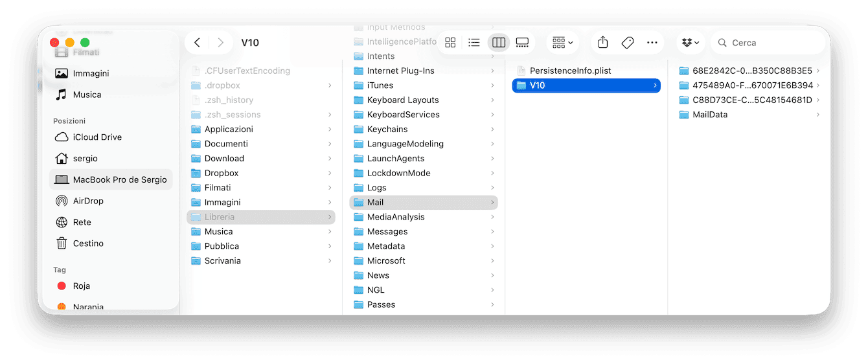Open the iTunes folder
The width and height of the screenshot is (868, 364).
(x=424, y=85)
